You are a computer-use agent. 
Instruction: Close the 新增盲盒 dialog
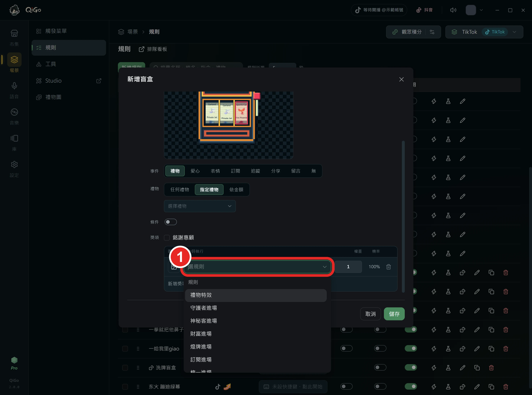click(x=401, y=79)
